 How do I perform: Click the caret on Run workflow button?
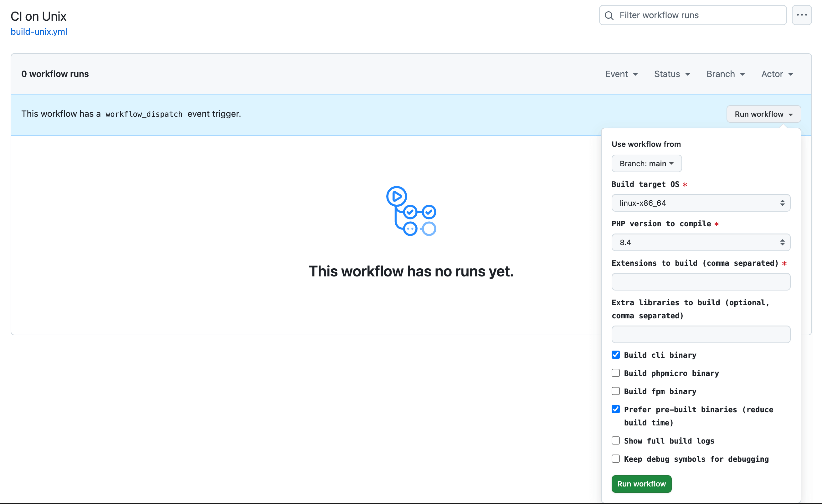[791, 114]
